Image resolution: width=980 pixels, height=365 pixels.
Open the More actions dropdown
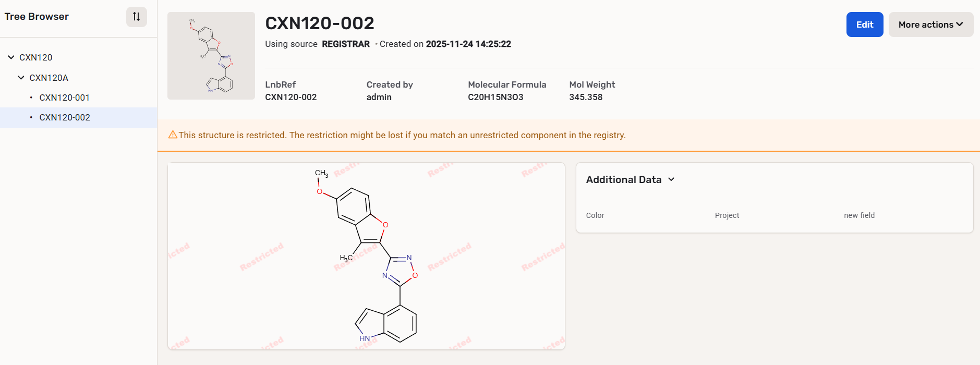click(930, 25)
